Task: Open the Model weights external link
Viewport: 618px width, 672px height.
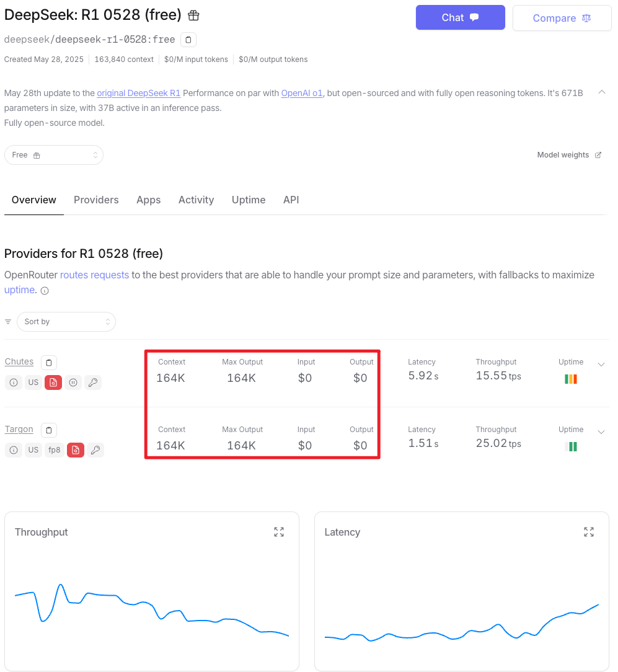Action: point(569,155)
